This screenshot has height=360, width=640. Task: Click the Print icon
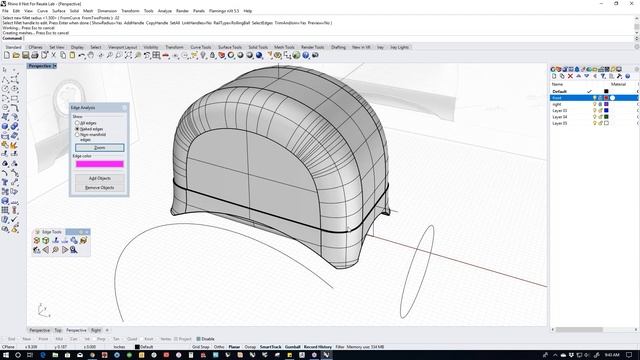[35, 55]
